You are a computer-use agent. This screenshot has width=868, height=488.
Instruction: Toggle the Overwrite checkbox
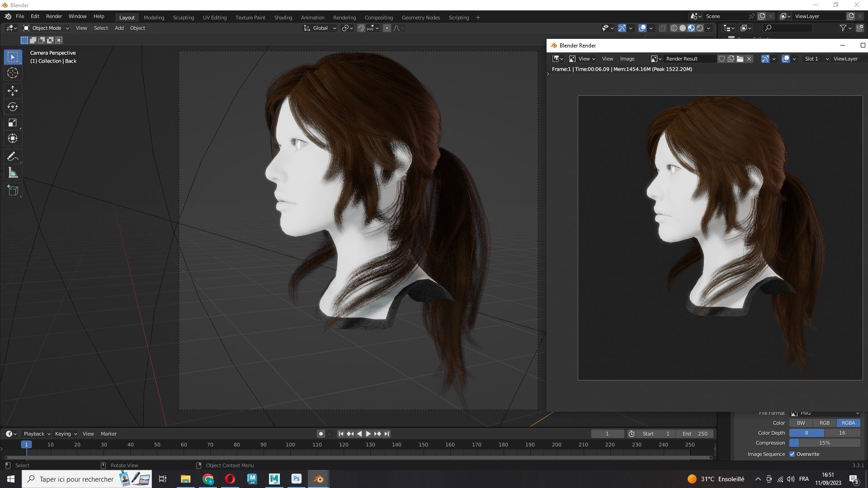[792, 454]
